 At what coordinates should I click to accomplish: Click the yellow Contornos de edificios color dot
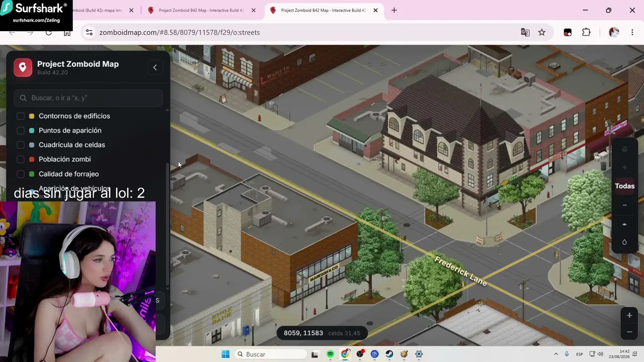coord(32,116)
